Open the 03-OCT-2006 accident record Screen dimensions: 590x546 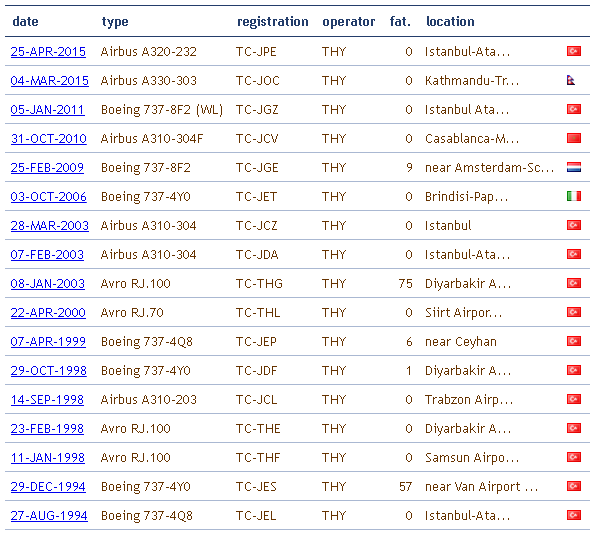point(49,196)
